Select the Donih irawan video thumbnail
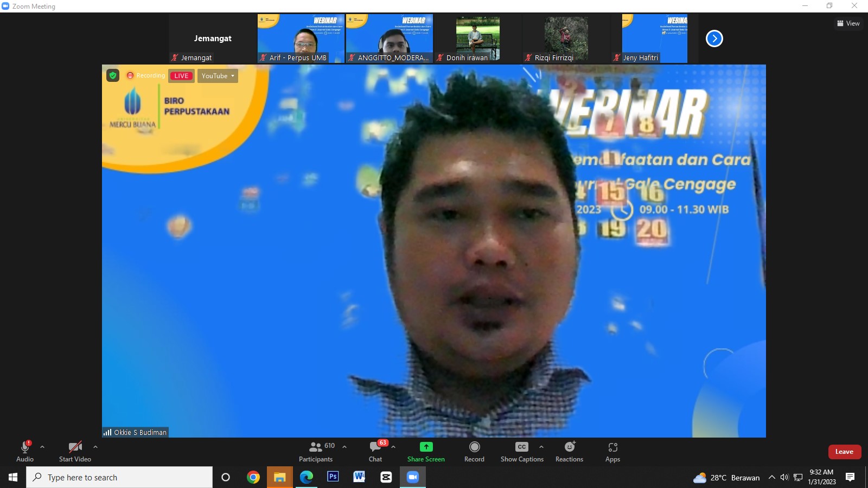 (477, 38)
